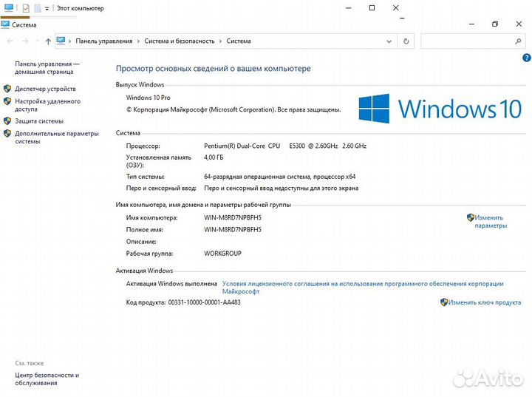Expand the chevron after Система и безопасность breadcrumb
Image resolution: width=532 pixels, height=397 pixels.
[x=220, y=41]
